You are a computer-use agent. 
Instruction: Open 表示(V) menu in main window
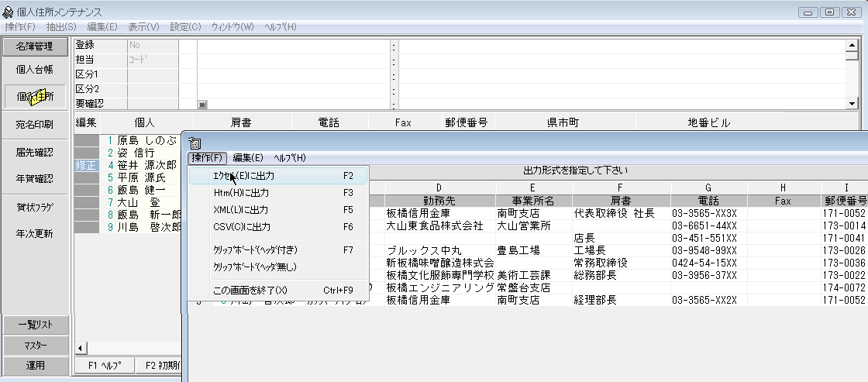144,26
